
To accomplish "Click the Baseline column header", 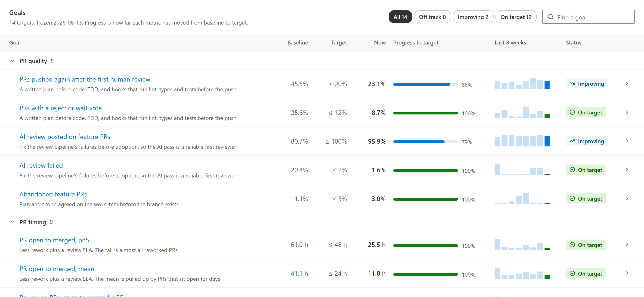I will pos(297,43).
